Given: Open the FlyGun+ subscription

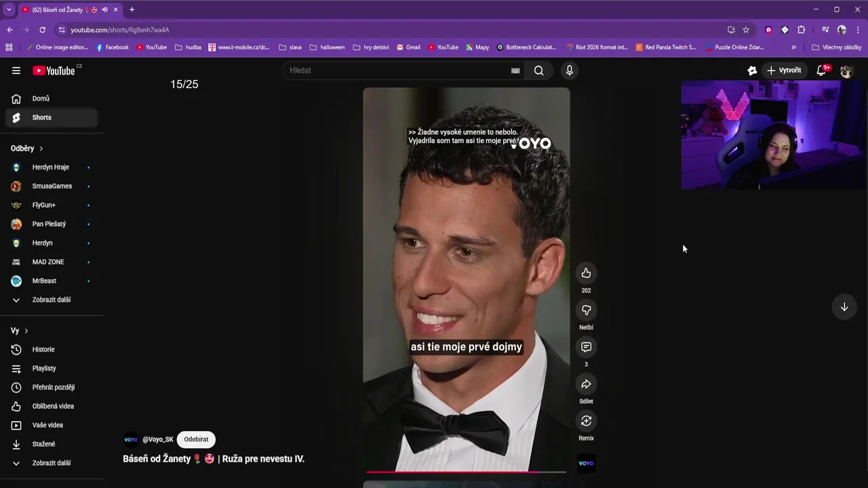Looking at the screenshot, I should 52,205.
